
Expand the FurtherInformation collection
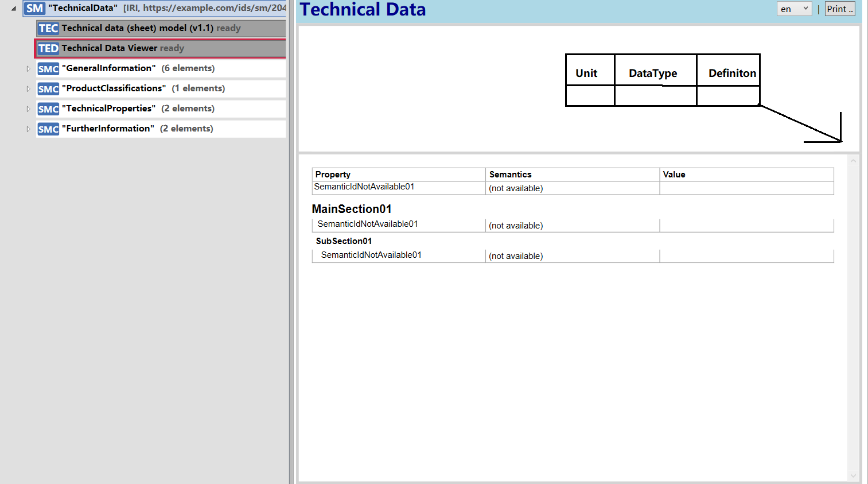(28, 129)
